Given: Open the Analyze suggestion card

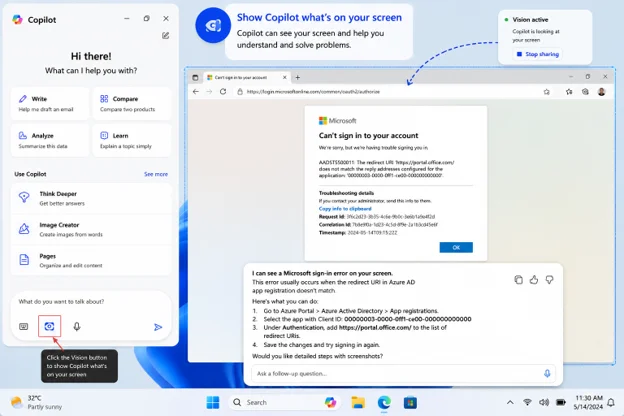Looking at the screenshot, I should pos(50,140).
